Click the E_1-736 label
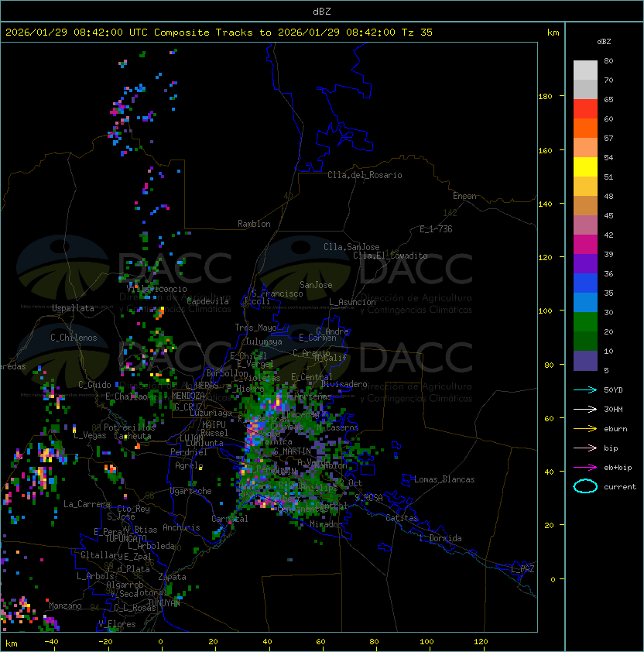Image resolution: width=644 pixels, height=652 pixels. pos(436,229)
